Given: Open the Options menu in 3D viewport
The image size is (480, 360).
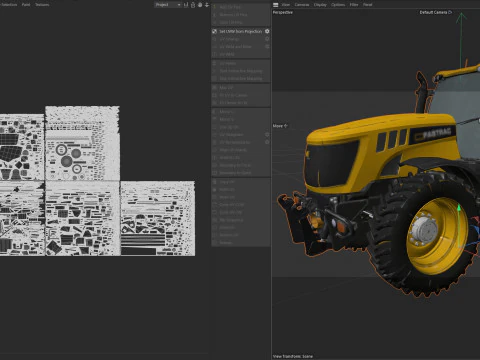Looking at the screenshot, I should pos(338,5).
